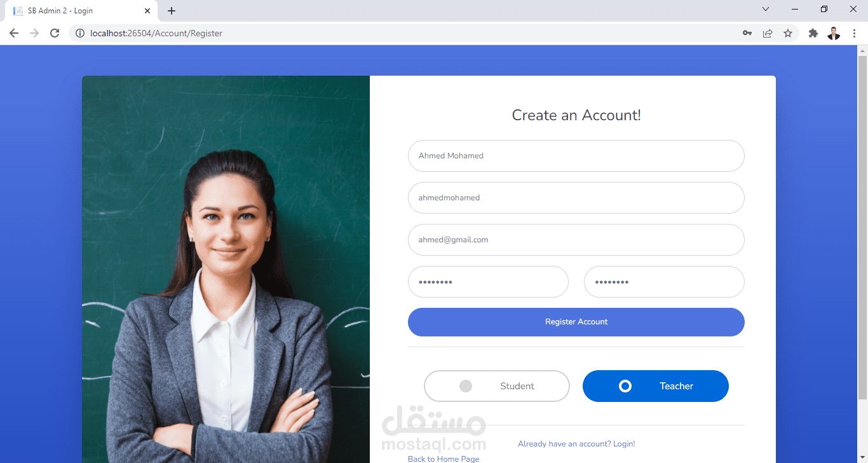Viewport: 868px width, 463px height.
Task: Expand the tab search chevron
Action: tap(766, 10)
